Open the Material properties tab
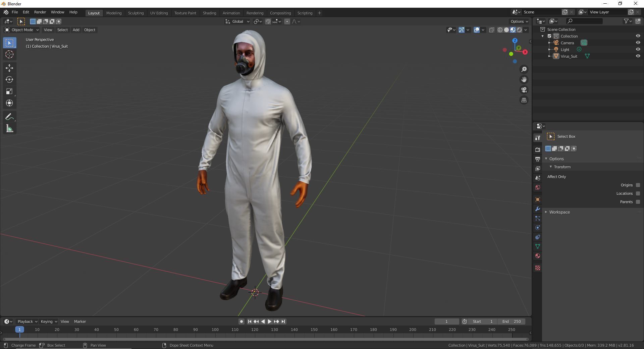The height and width of the screenshot is (349, 644). point(538,256)
